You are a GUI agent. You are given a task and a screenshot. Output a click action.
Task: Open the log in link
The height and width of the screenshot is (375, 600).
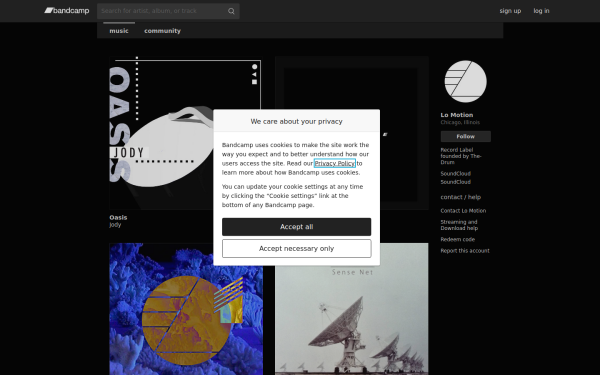(x=541, y=11)
